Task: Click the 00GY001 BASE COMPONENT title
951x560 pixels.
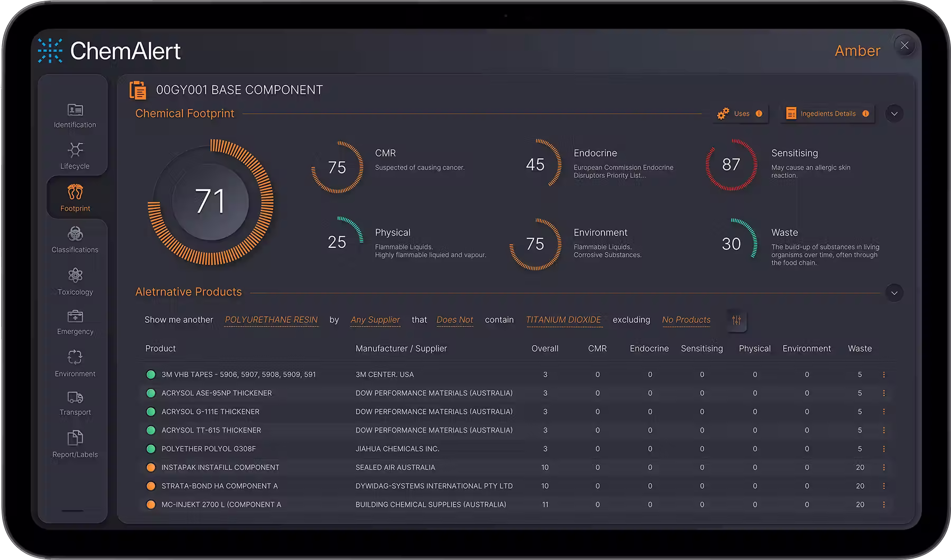Action: [239, 90]
